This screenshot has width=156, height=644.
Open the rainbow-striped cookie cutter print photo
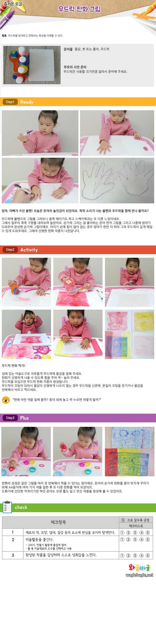[x=129, y=452]
